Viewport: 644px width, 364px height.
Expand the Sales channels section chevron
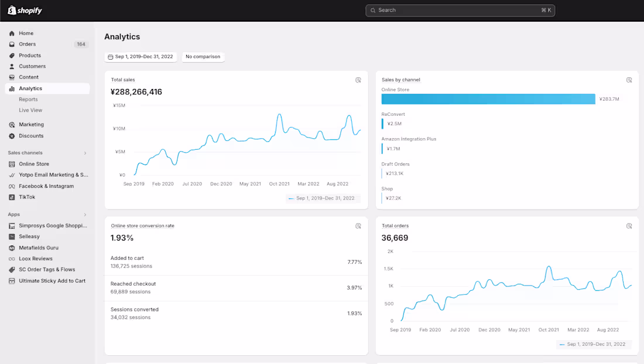[85, 153]
